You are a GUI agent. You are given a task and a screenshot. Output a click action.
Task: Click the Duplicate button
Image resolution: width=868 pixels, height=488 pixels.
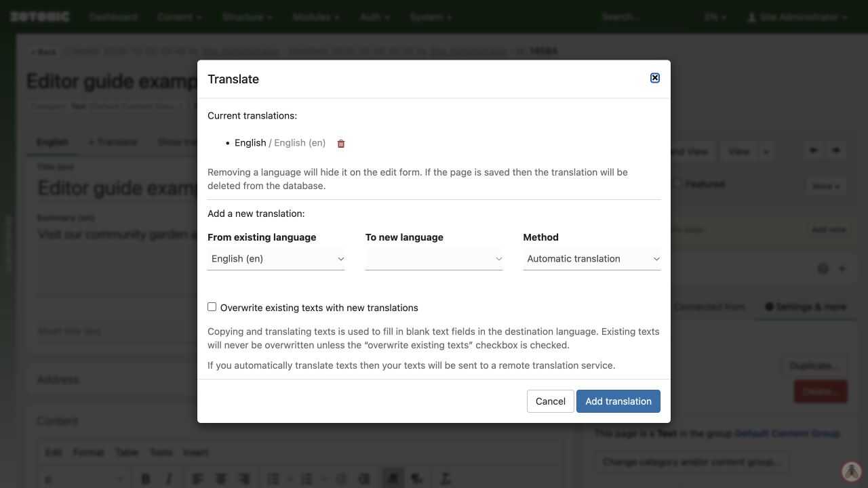point(814,366)
